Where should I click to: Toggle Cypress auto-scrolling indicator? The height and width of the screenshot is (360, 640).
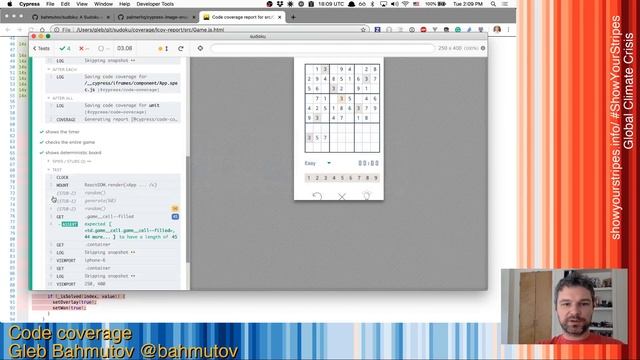163,49
